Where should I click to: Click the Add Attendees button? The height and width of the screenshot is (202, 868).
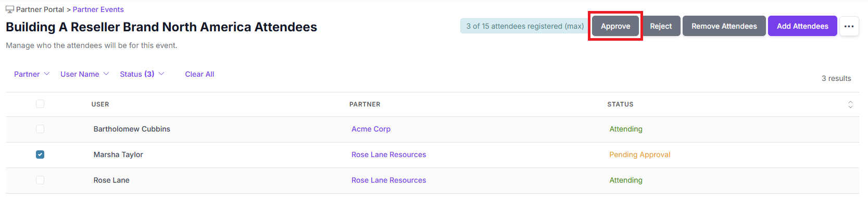point(802,26)
